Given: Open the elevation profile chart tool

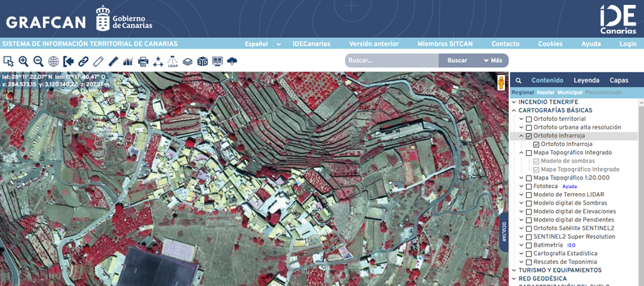Looking at the screenshot, I should coord(128,61).
